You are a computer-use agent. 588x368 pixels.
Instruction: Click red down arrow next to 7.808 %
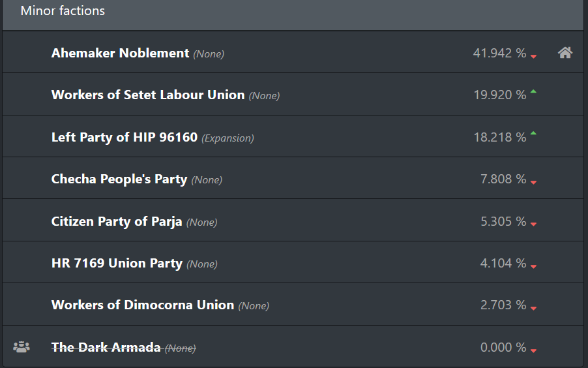[x=533, y=182]
